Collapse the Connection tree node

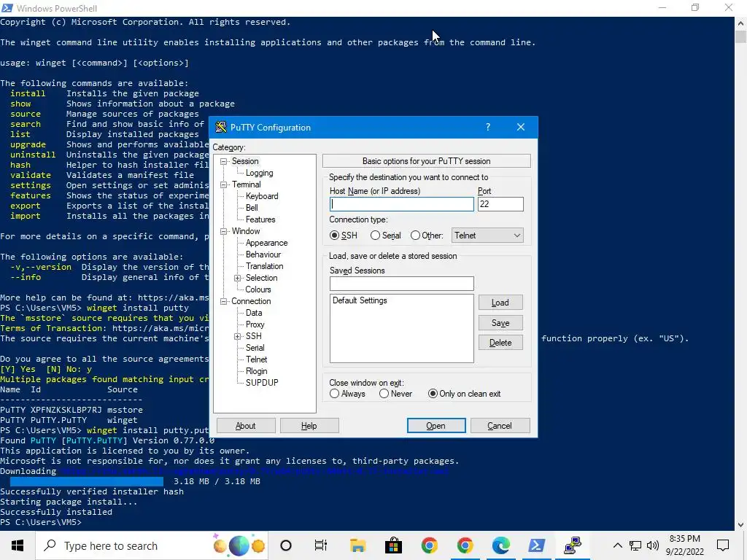(223, 301)
